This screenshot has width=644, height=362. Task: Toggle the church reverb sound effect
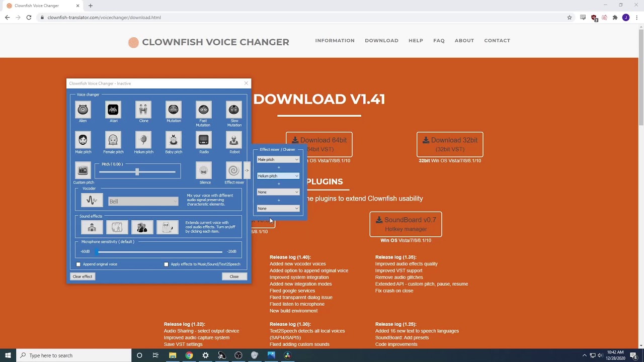pos(92,227)
